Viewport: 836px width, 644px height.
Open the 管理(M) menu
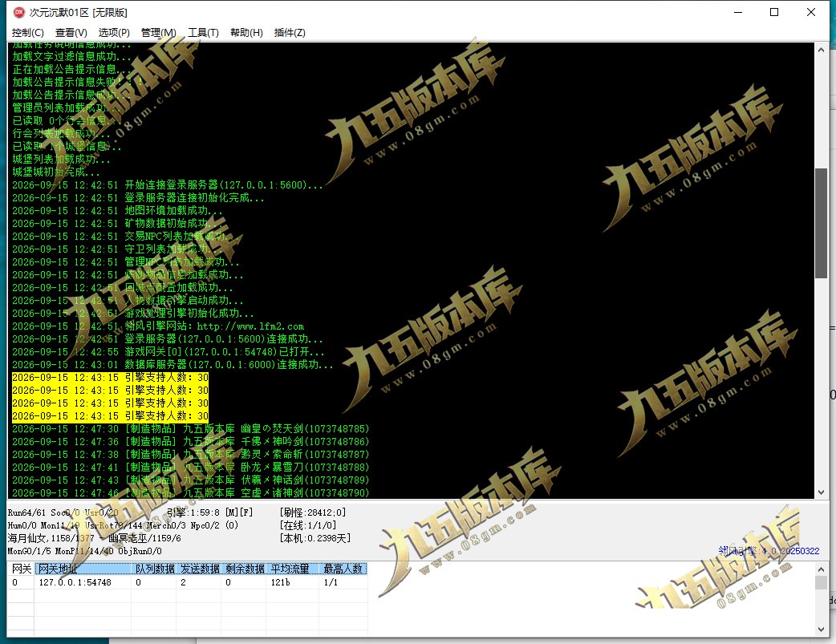158,33
